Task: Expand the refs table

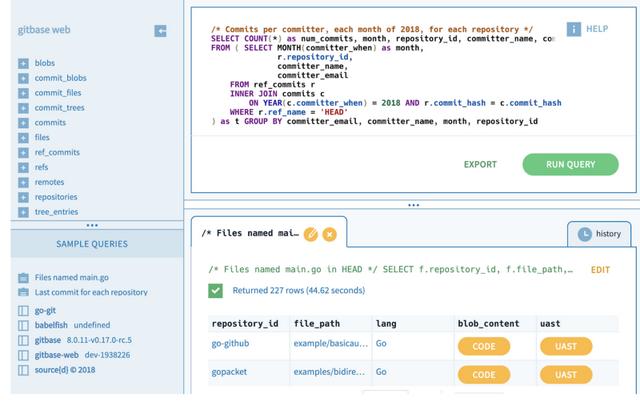Action: [x=23, y=167]
